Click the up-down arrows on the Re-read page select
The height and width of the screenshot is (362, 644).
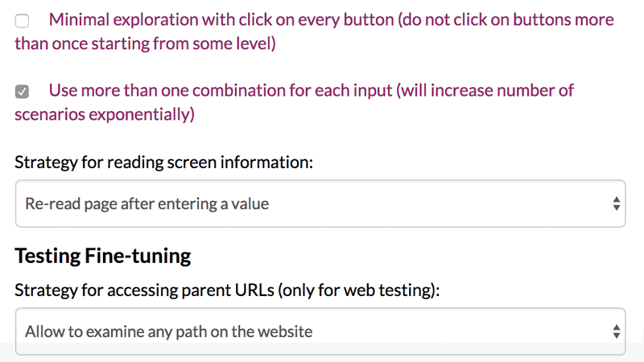pyautogui.click(x=616, y=204)
